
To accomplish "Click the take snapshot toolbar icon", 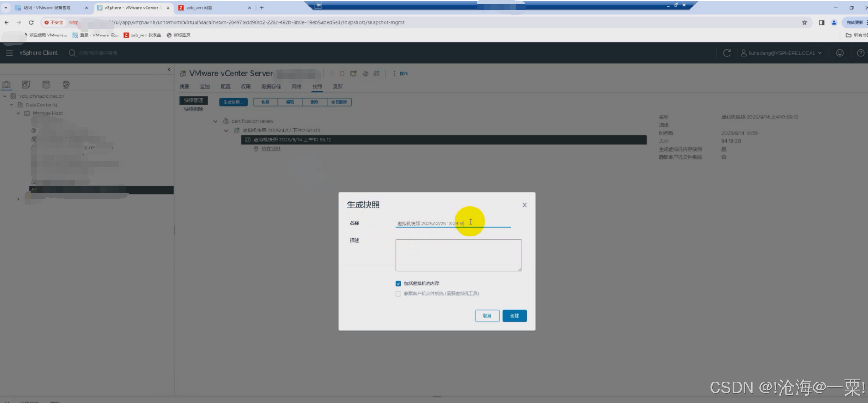I will (x=377, y=74).
